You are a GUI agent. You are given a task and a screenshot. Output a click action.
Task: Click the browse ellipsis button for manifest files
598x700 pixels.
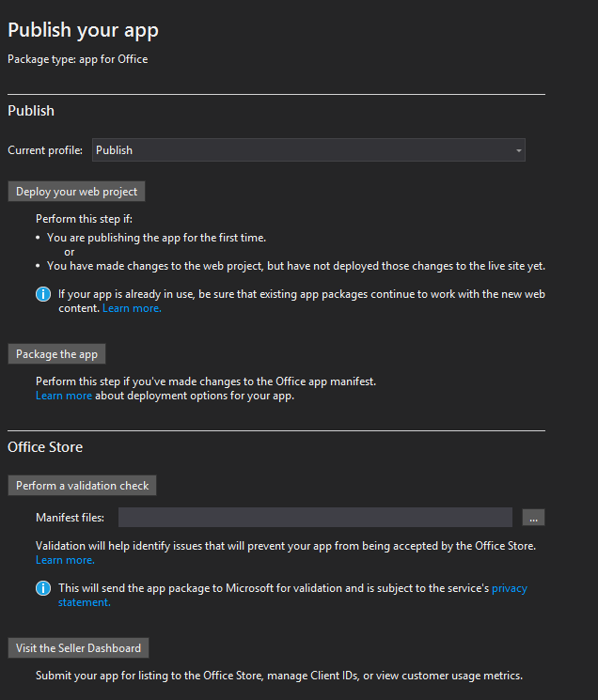tap(533, 518)
